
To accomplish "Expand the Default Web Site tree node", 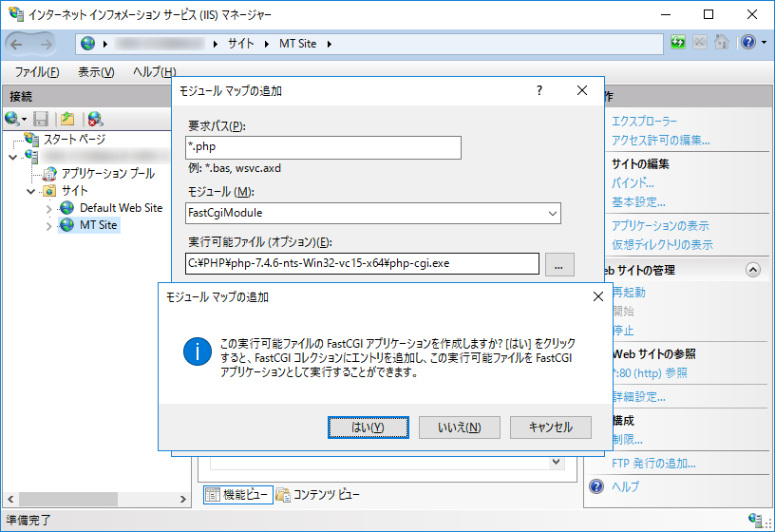I will point(50,208).
